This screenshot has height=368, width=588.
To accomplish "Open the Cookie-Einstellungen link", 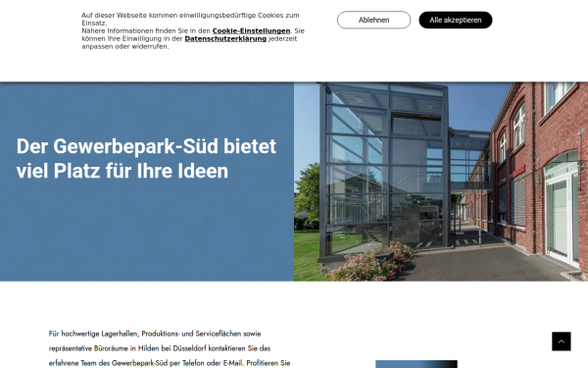I will click(251, 30).
